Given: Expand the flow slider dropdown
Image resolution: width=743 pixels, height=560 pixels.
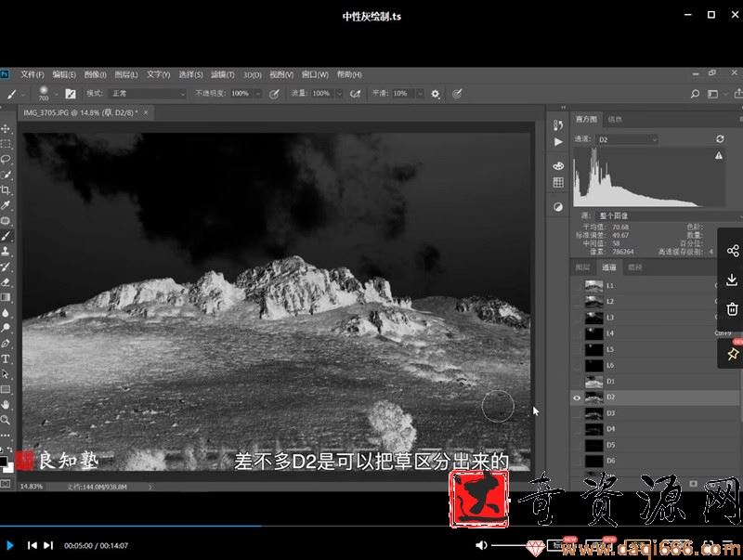Looking at the screenshot, I should (x=339, y=94).
